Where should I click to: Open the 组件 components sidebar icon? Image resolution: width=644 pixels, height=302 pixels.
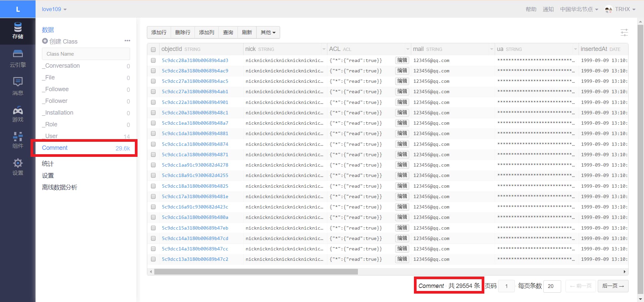pyautogui.click(x=18, y=140)
